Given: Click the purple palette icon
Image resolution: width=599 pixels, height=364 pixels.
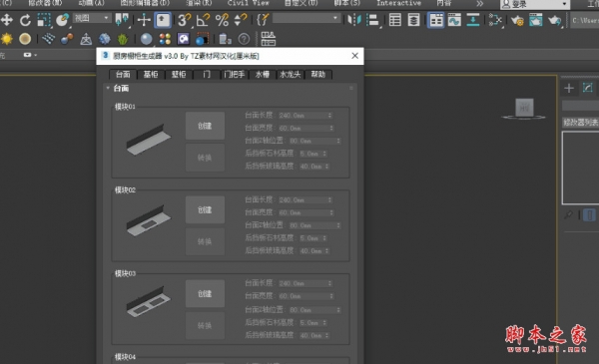Looking at the screenshot, I should (x=184, y=39).
